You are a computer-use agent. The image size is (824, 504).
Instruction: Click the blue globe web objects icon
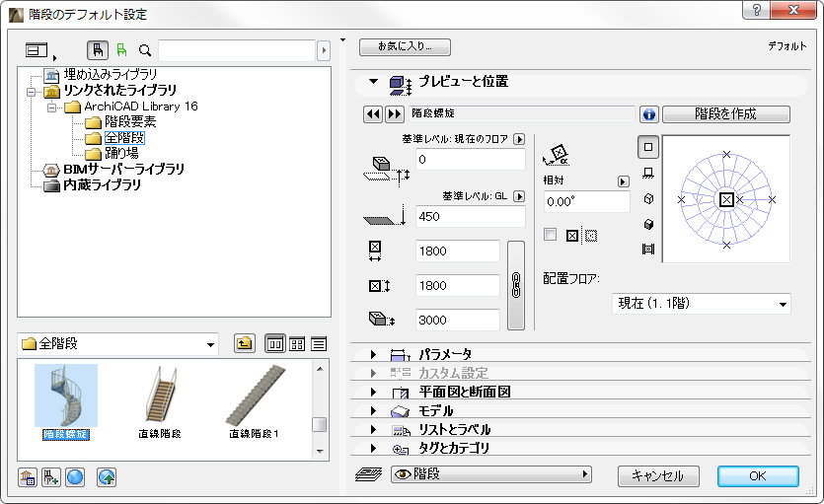coord(75,477)
